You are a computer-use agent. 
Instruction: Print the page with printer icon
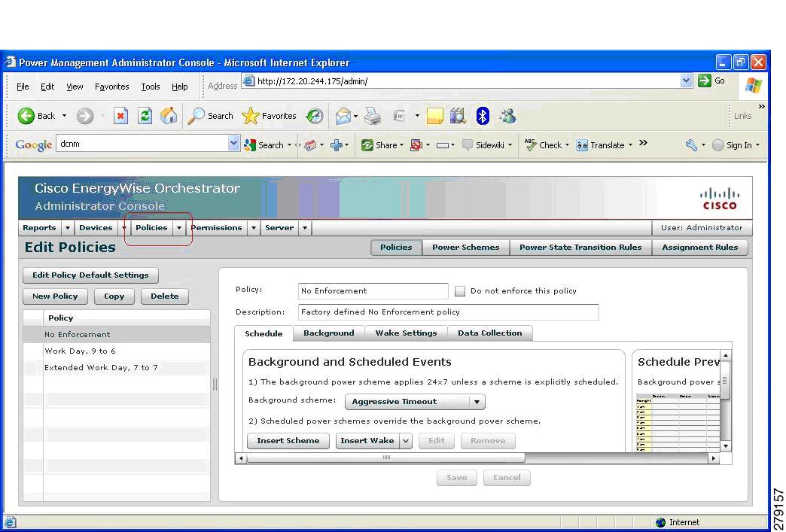tap(373, 116)
